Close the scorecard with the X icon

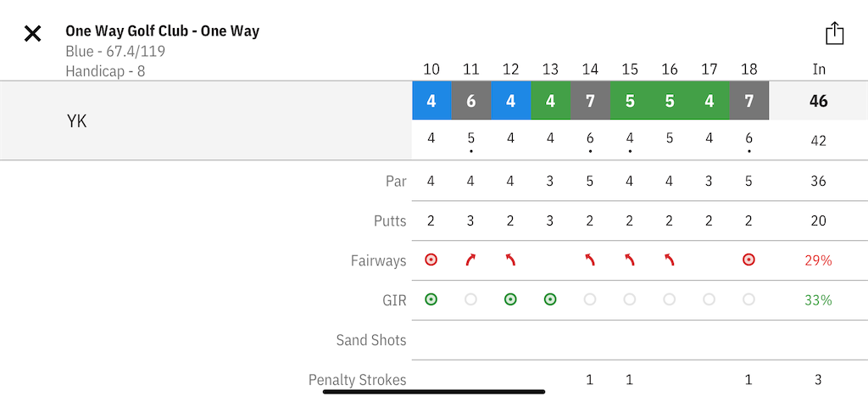pyautogui.click(x=33, y=34)
